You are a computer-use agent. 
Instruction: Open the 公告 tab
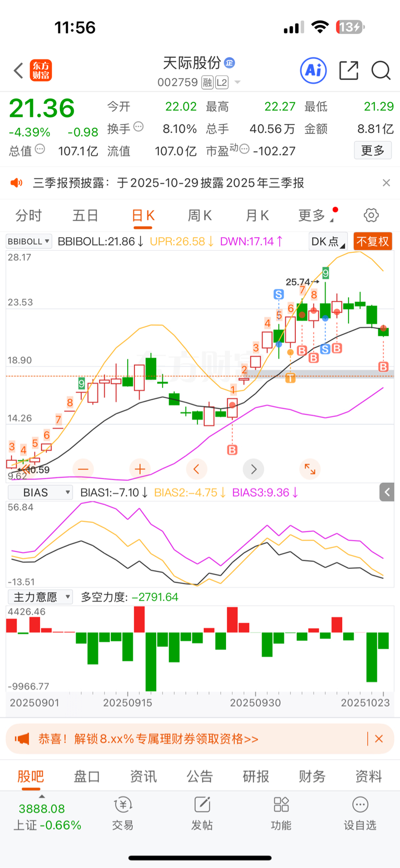[200, 776]
